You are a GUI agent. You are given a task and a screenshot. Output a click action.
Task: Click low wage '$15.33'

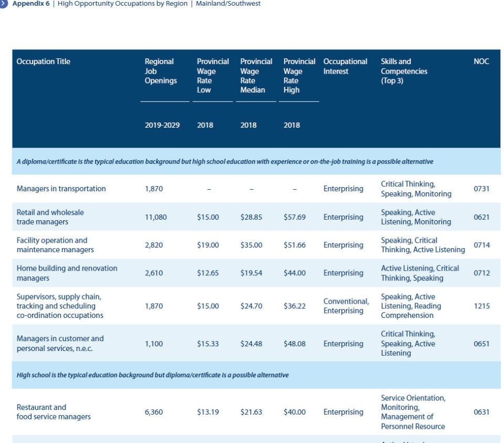click(208, 344)
